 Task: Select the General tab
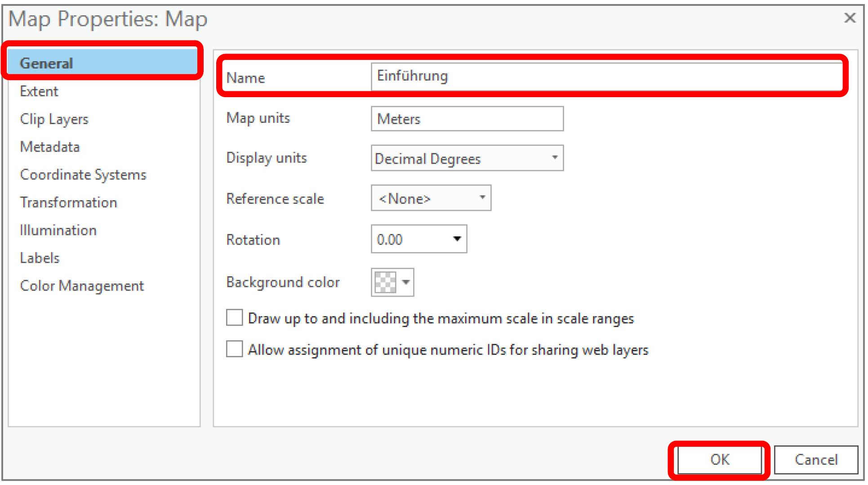tap(47, 63)
